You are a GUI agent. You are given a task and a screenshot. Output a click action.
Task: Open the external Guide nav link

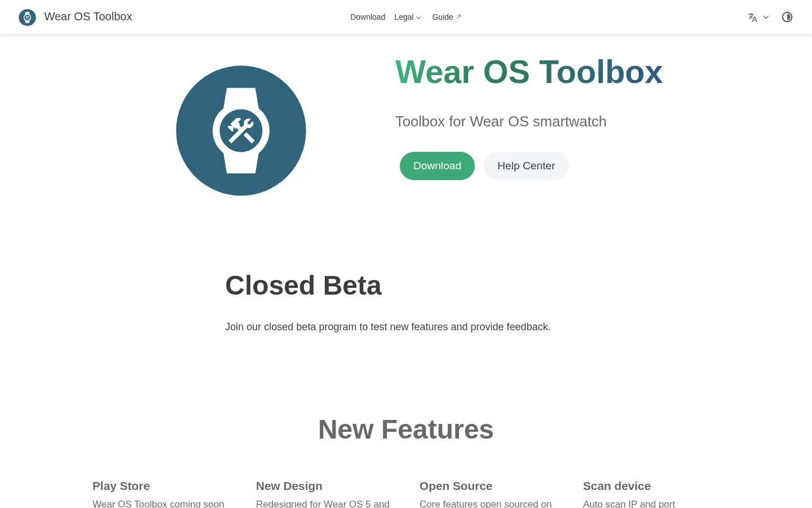(447, 17)
